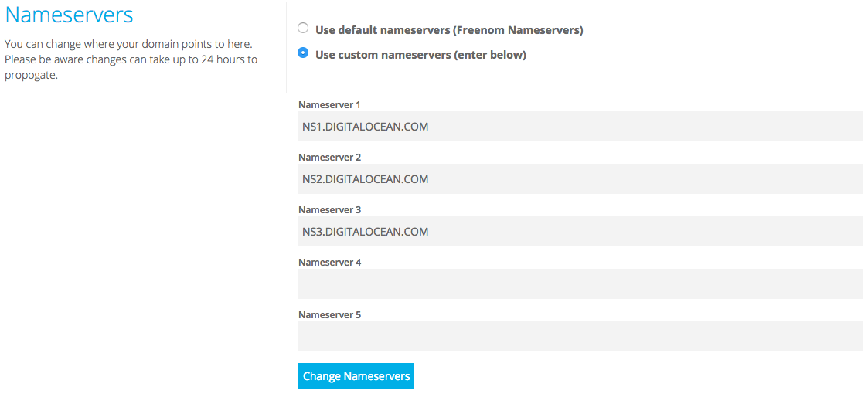This screenshot has height=404, width=868.
Task: Click the large blue Nameservers heading
Action: (x=70, y=15)
